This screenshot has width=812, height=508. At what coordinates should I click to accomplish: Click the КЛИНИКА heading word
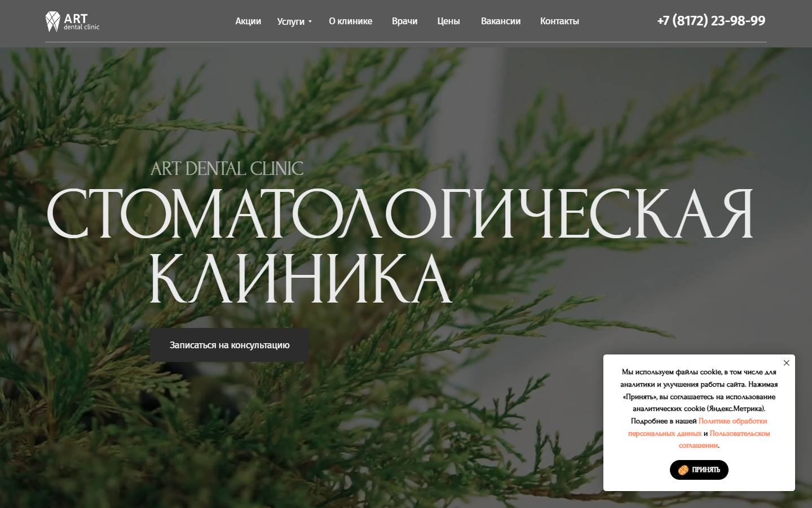pos(300,278)
